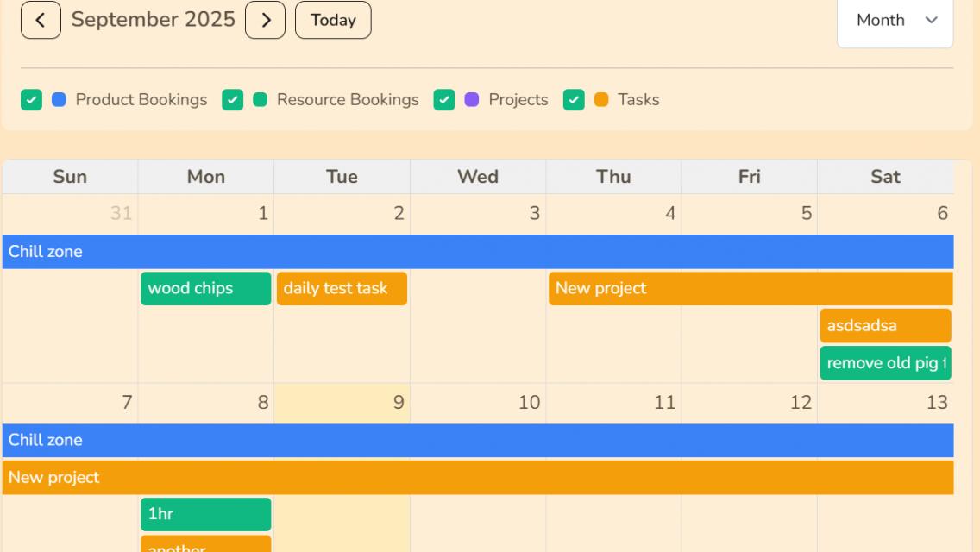The height and width of the screenshot is (552, 980).
Task: Toggle the Resource Bookings checkbox
Action: click(232, 100)
